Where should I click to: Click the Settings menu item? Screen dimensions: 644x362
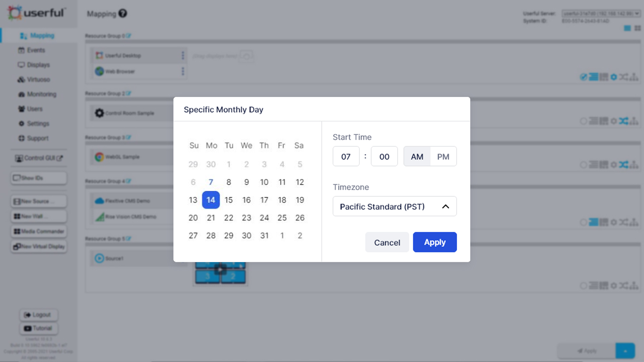pyautogui.click(x=38, y=123)
